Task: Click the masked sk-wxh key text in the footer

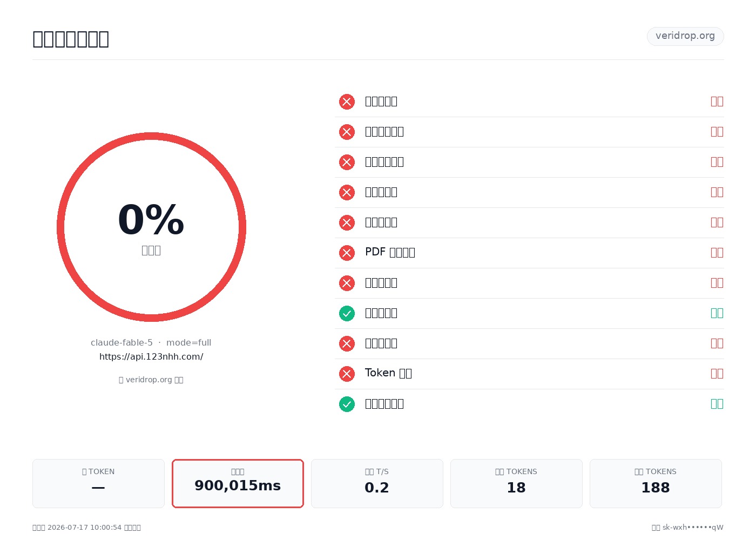Action: (x=693, y=528)
